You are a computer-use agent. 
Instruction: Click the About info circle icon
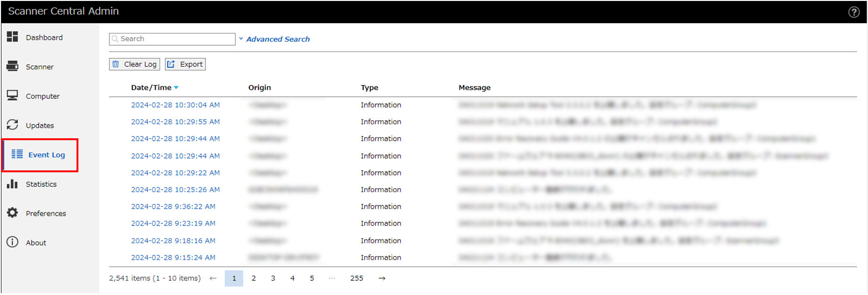click(12, 242)
